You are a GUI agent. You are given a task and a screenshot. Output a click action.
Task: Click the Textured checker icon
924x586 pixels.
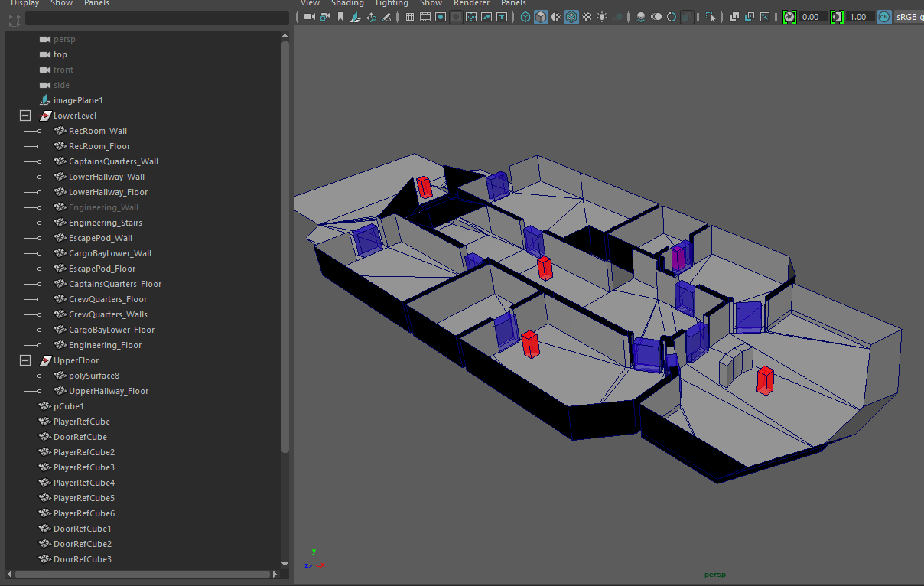click(x=587, y=17)
